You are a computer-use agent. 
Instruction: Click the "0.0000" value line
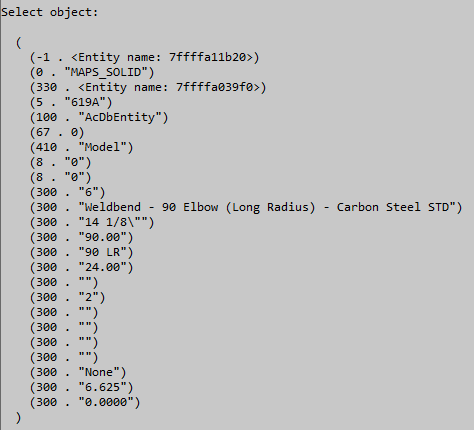pos(85,402)
